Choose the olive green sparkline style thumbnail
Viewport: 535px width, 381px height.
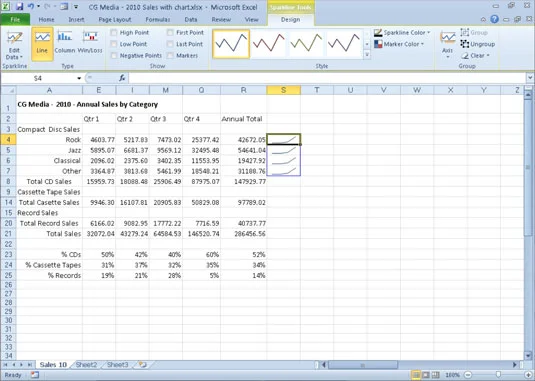click(x=306, y=44)
